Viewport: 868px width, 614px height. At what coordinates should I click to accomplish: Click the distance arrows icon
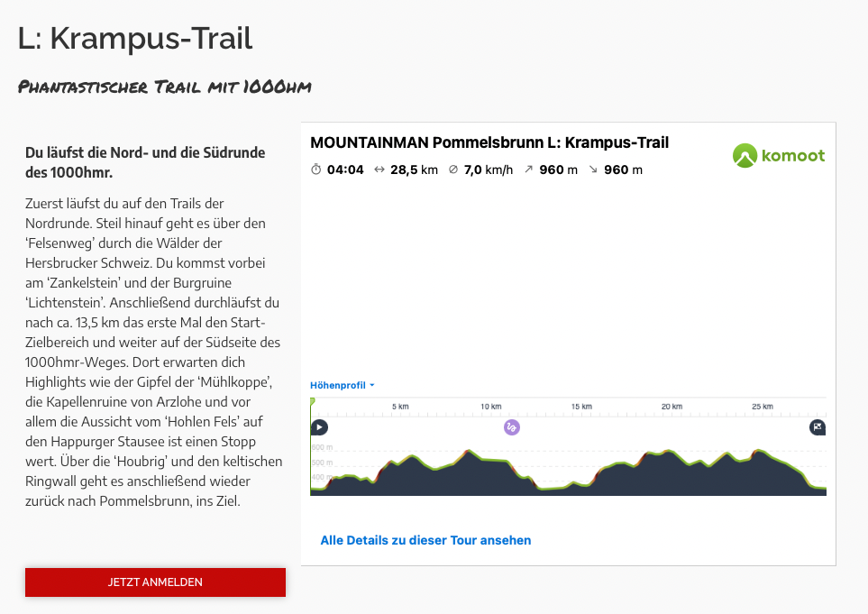pyautogui.click(x=379, y=170)
